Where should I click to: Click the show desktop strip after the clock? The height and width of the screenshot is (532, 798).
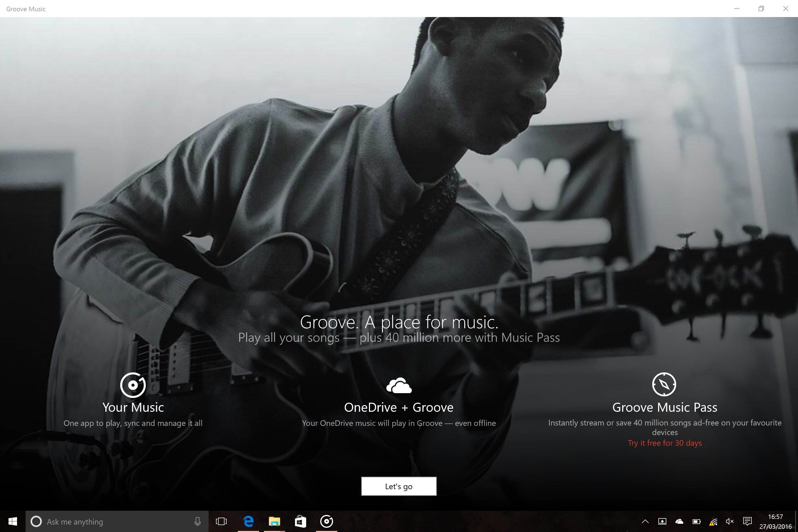coord(796,521)
